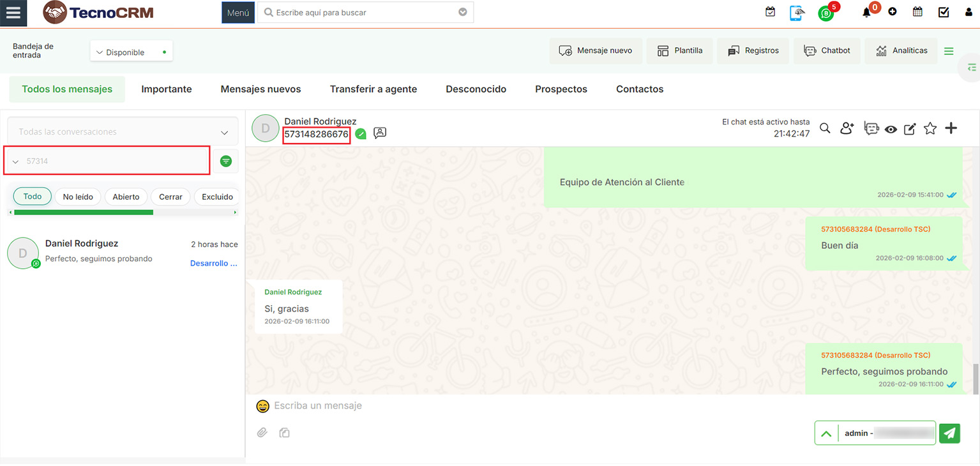The image size is (980, 466).
Task: Open the emoji picker
Action: [262, 406]
